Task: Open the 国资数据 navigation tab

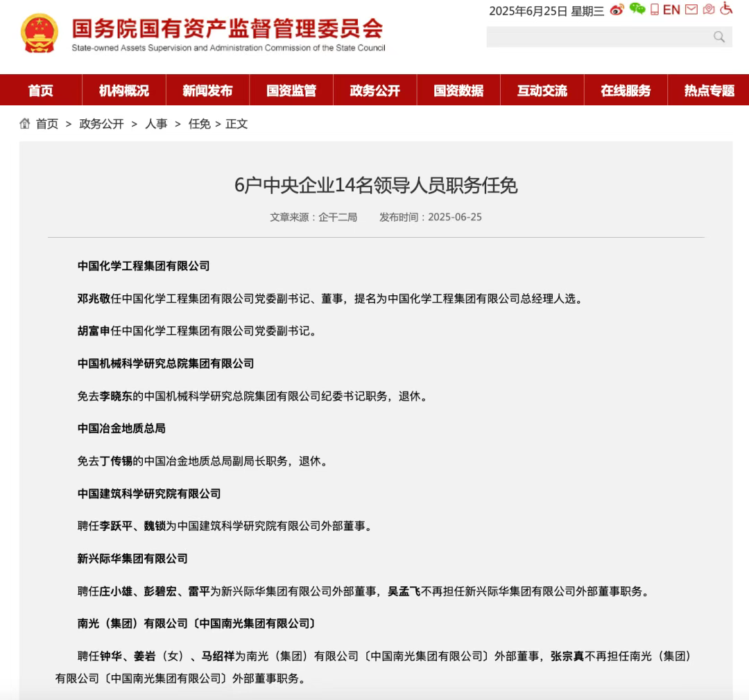Action: pyautogui.click(x=458, y=90)
